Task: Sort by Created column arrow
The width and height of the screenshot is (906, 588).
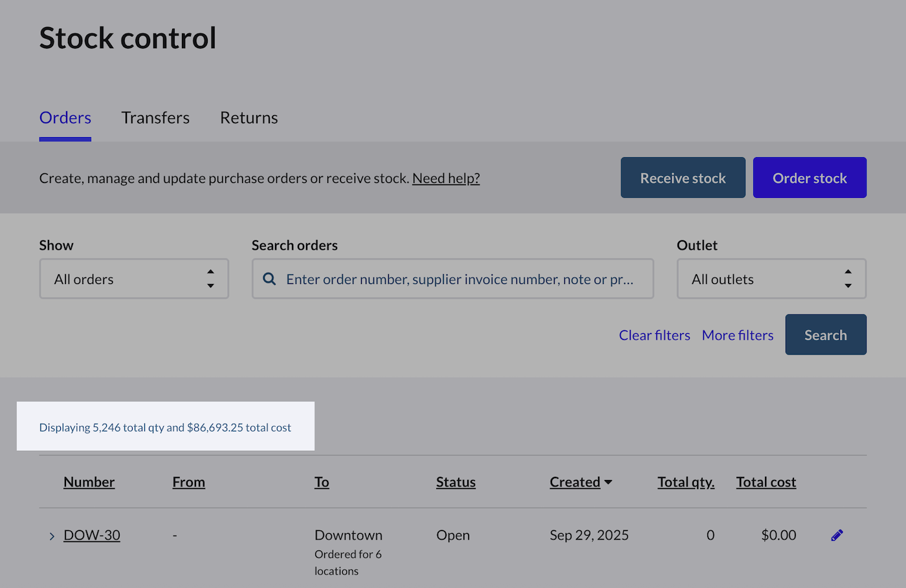Action: click(608, 482)
